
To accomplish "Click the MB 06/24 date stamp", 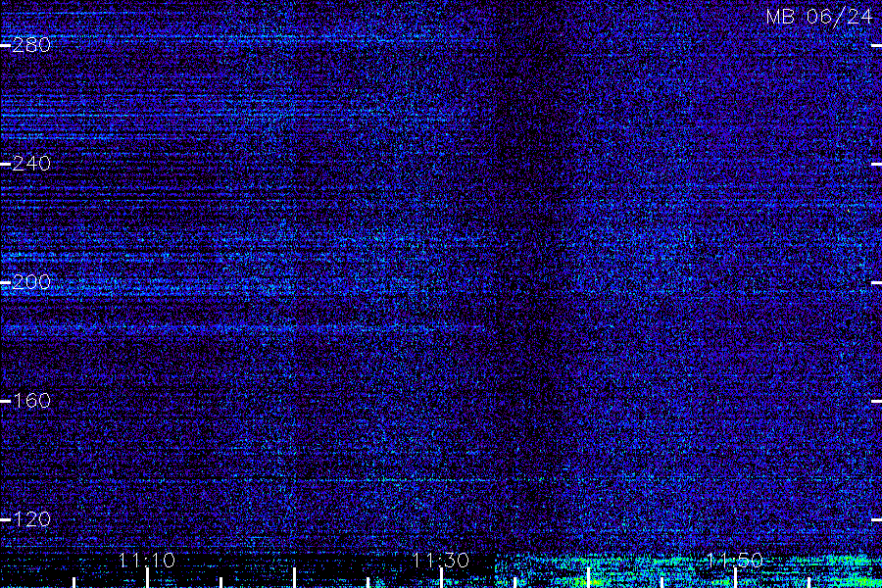I will pyautogui.click(x=819, y=17).
